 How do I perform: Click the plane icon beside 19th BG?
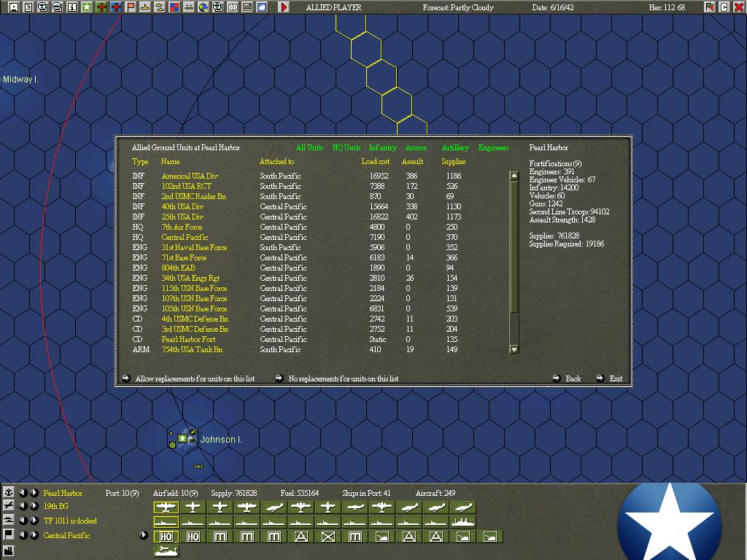coord(9,506)
